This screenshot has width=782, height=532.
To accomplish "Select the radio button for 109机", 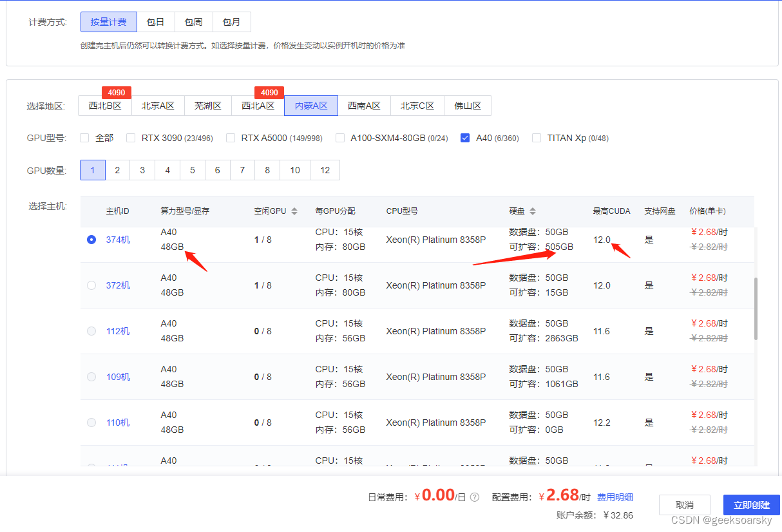I will pos(91,377).
